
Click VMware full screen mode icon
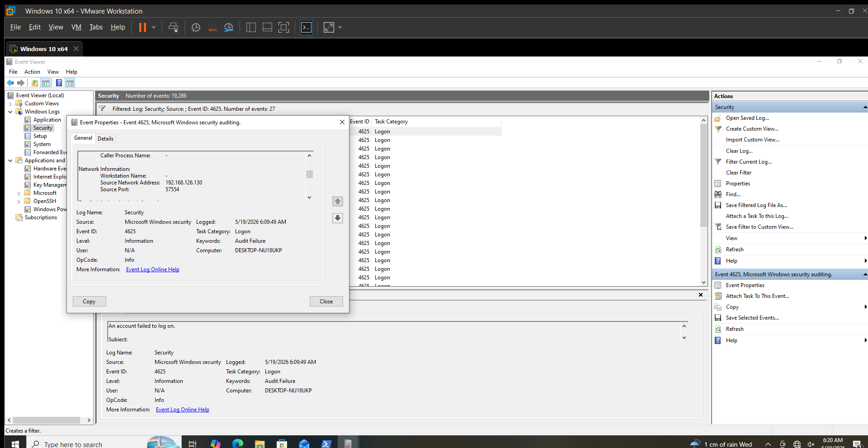coord(283,28)
